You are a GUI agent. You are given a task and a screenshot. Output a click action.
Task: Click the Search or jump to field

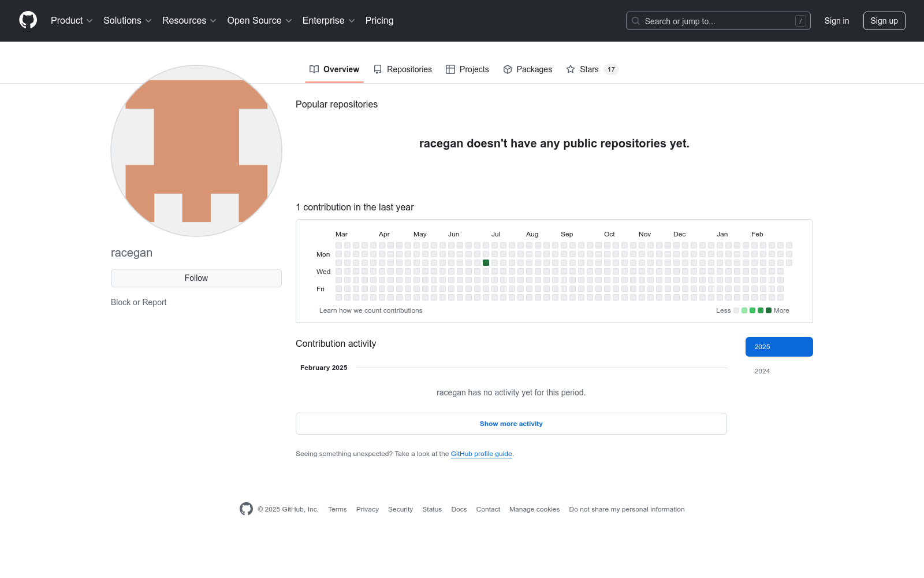pos(718,21)
